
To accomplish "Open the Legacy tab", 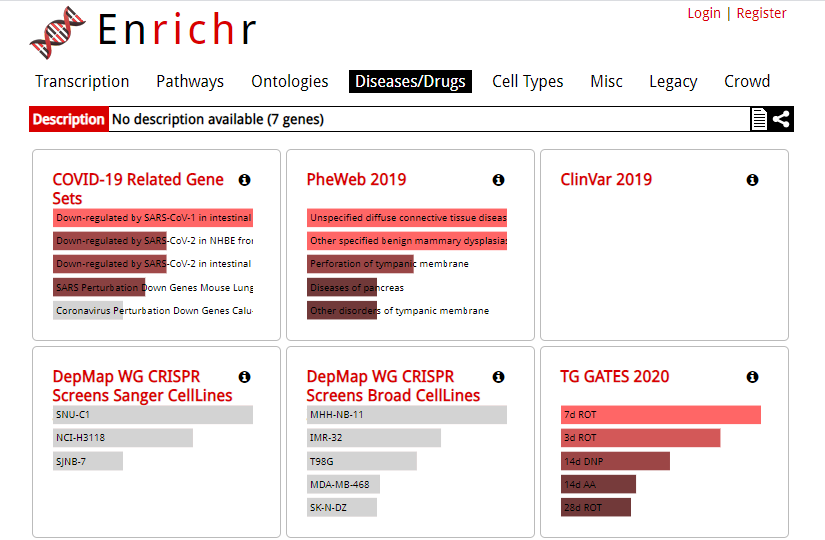I will coord(673,82).
